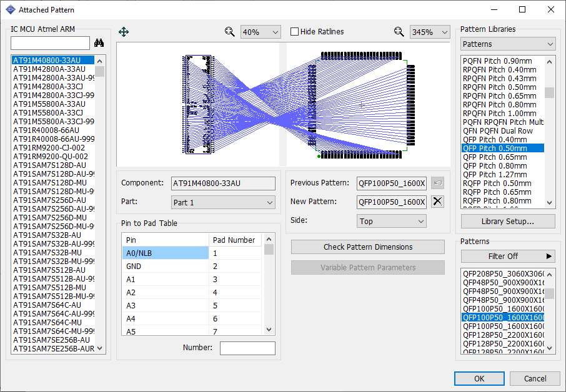
Task: Select QFP Pitch 0.40mm library
Action: pos(503,140)
